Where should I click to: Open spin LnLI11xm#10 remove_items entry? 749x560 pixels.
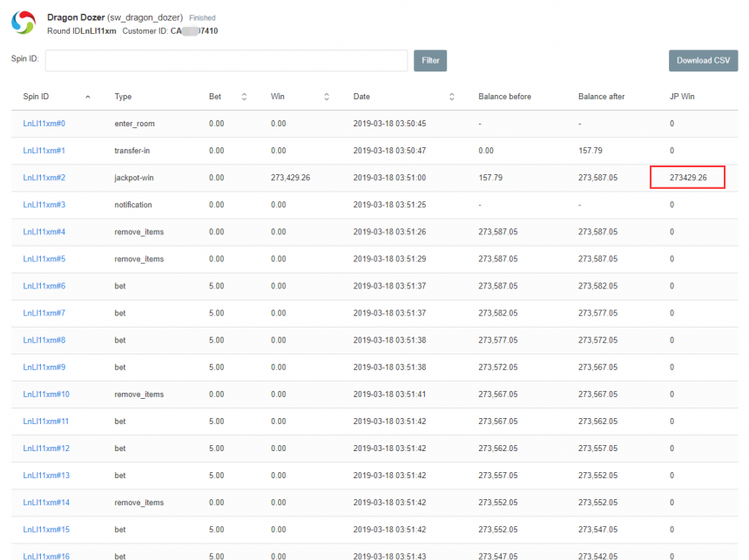tap(46, 395)
